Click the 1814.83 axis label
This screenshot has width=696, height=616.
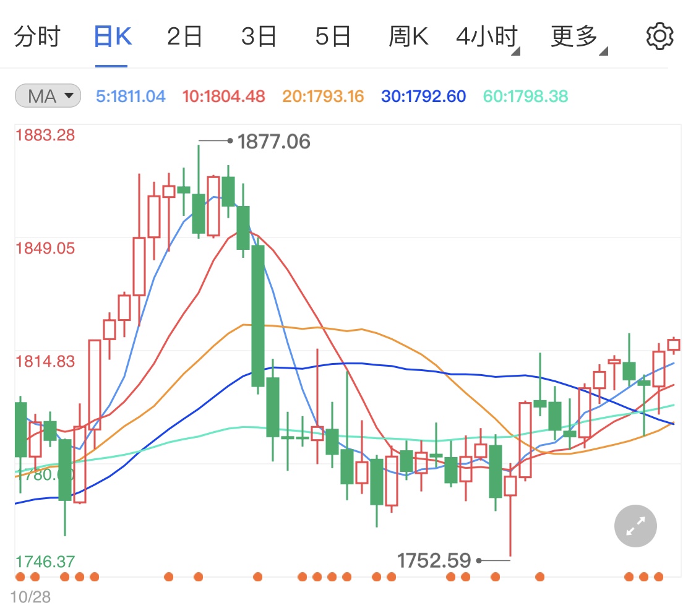coord(45,362)
